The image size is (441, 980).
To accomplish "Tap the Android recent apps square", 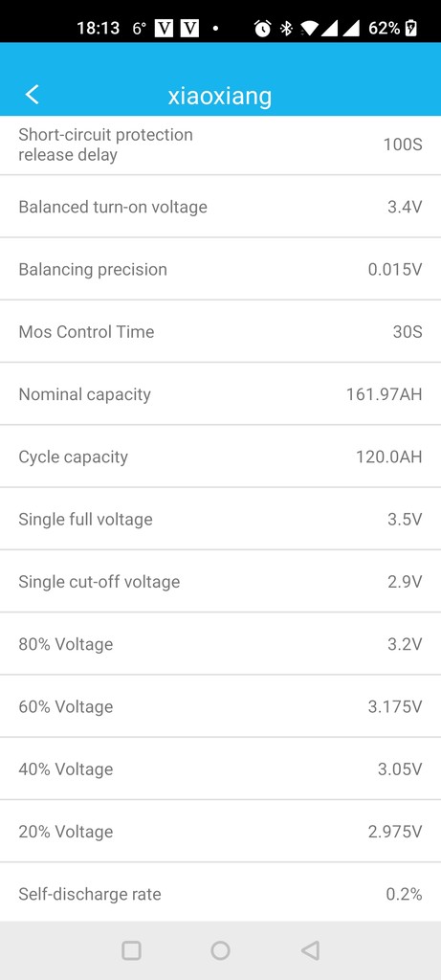I will (131, 950).
